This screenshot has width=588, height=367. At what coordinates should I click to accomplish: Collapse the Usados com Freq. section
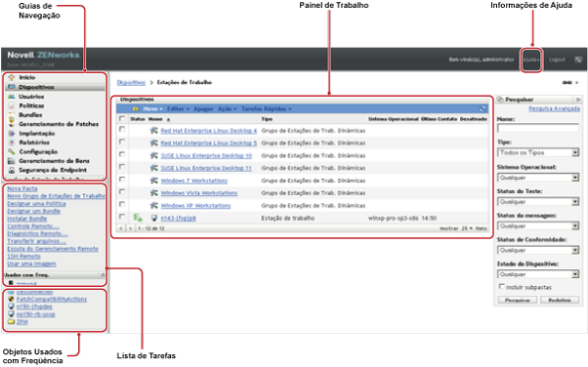click(x=103, y=275)
